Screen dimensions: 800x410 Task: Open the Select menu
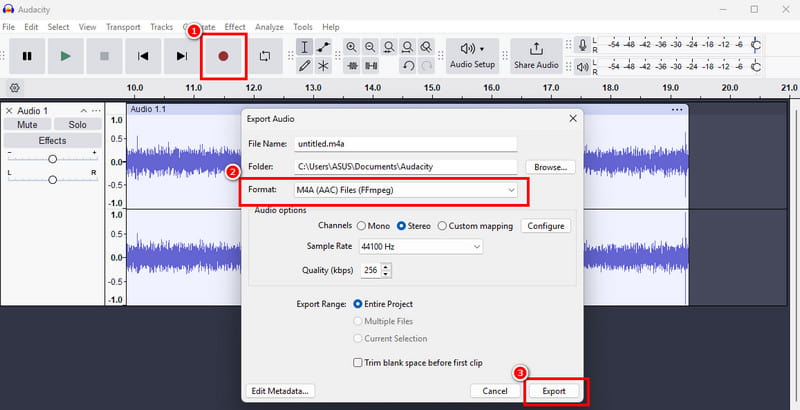[x=59, y=27]
